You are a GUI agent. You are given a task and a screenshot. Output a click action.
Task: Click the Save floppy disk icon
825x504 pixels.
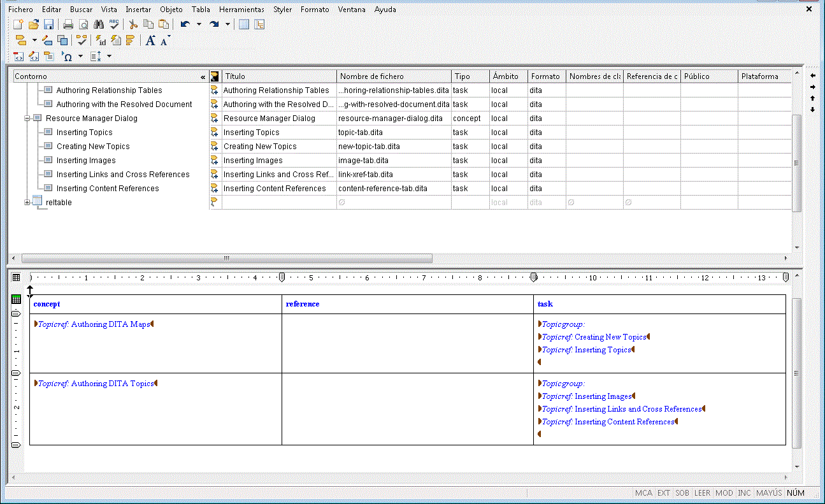[x=48, y=24]
